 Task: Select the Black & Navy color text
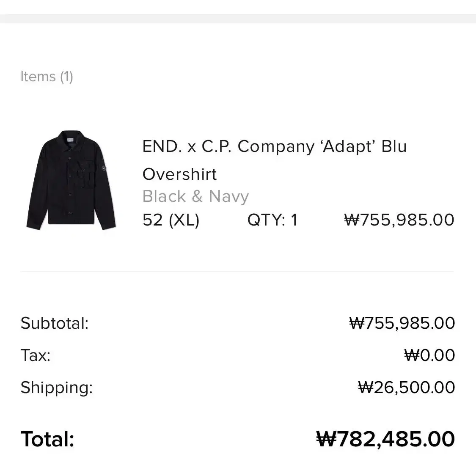[195, 196]
